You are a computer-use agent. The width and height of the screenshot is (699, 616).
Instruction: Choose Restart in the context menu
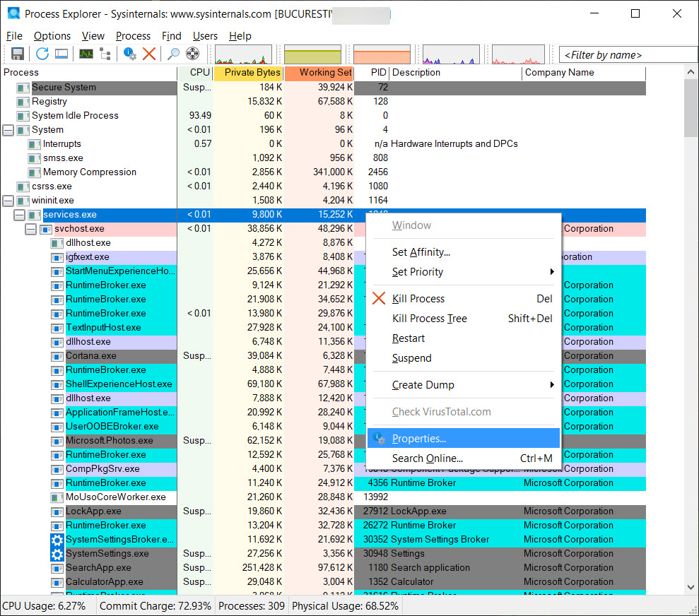pos(464,338)
